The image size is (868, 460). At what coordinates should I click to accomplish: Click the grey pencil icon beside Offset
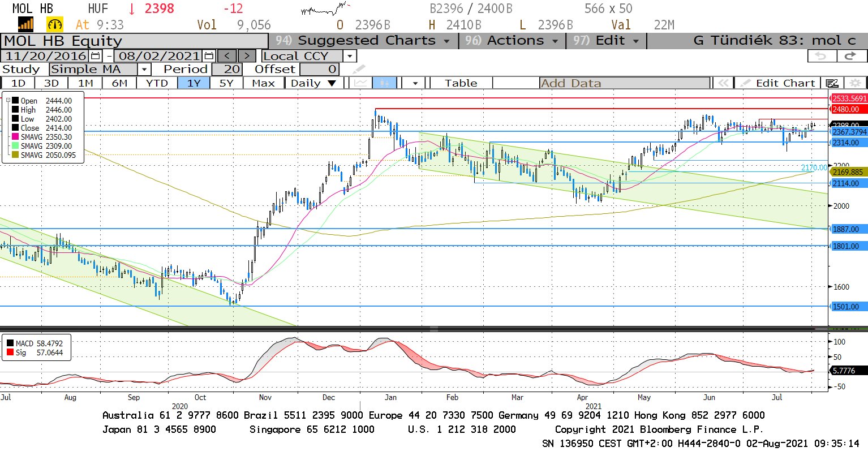358,70
